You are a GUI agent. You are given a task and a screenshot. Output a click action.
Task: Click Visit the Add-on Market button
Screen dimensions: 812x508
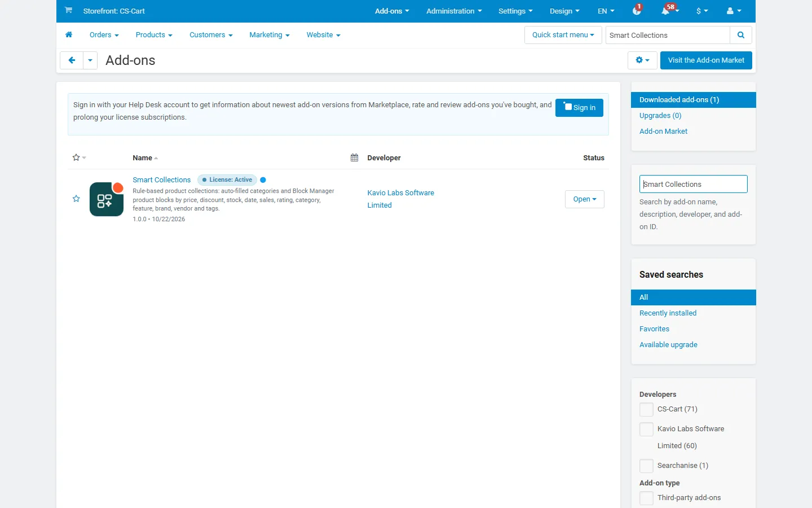[x=706, y=60]
